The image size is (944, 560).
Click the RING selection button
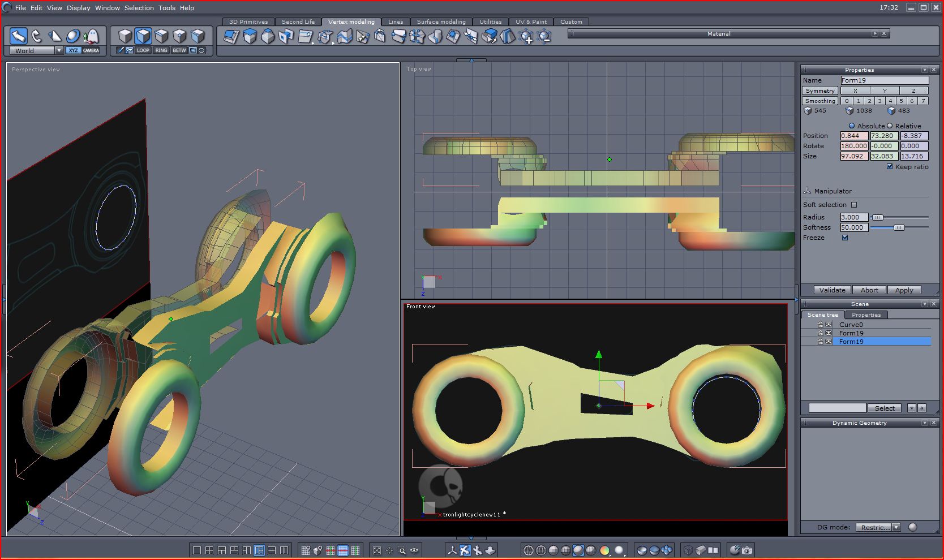pos(161,50)
